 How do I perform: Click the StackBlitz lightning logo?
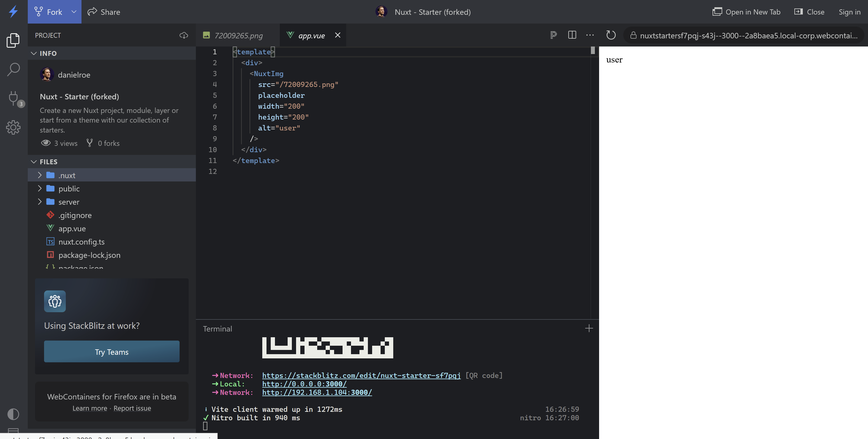(x=13, y=11)
